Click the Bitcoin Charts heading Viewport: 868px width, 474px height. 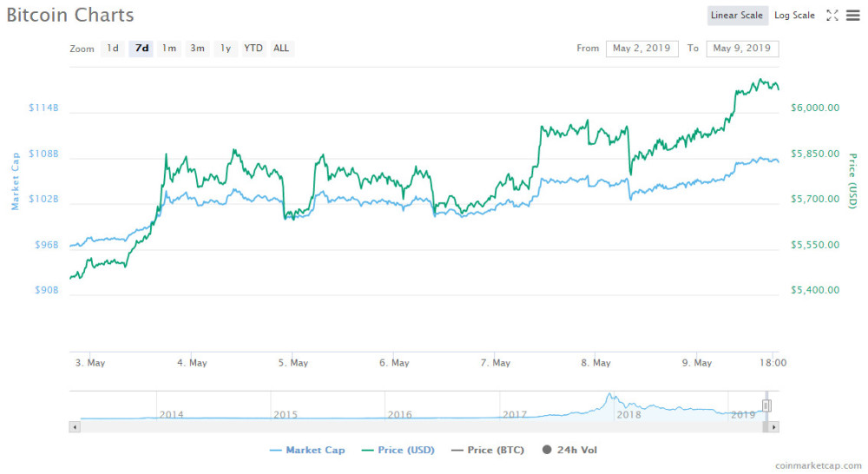pyautogui.click(x=70, y=15)
